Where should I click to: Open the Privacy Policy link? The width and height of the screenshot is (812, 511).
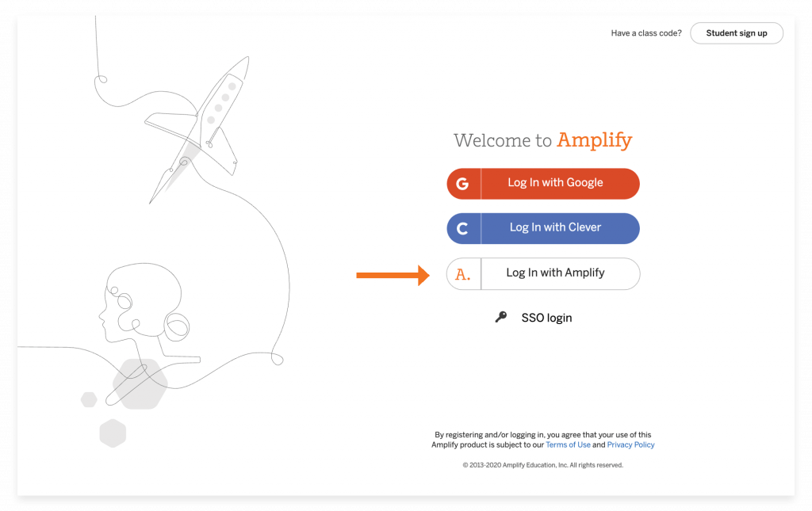pyautogui.click(x=630, y=444)
